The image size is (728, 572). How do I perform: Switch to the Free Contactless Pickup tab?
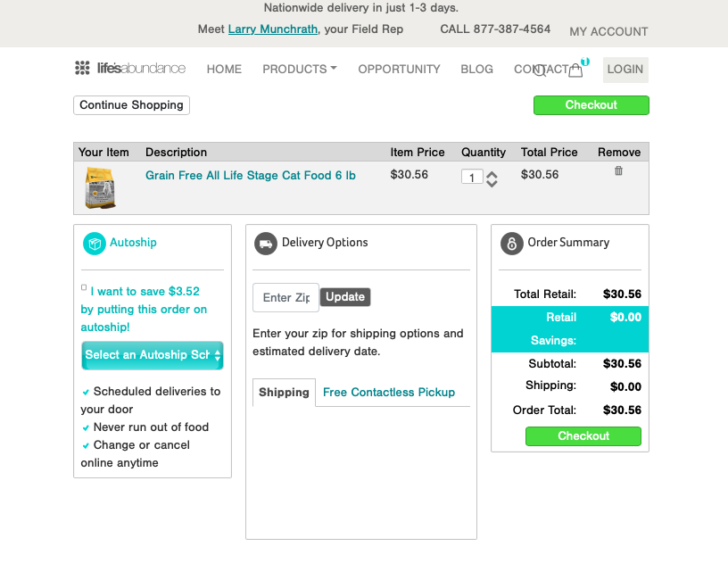coord(388,392)
